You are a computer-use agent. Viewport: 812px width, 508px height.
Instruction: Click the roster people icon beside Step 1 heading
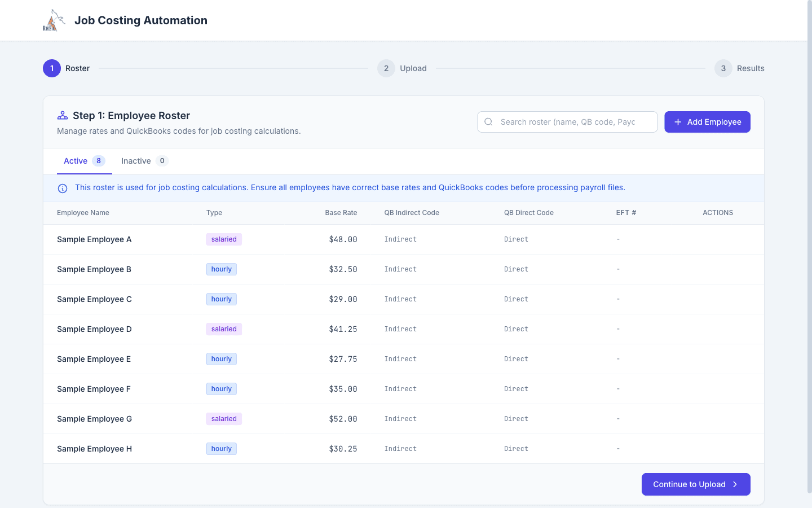[63, 116]
